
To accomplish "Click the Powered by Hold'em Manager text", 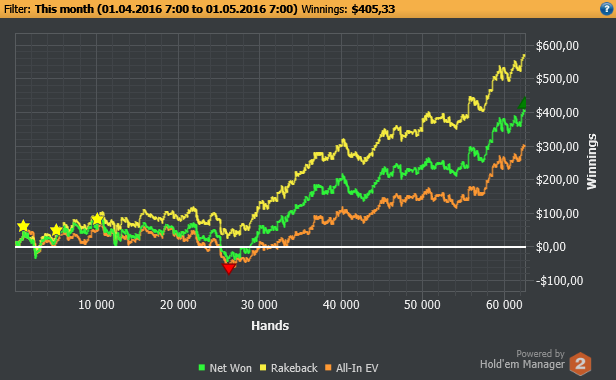I will [522, 360].
